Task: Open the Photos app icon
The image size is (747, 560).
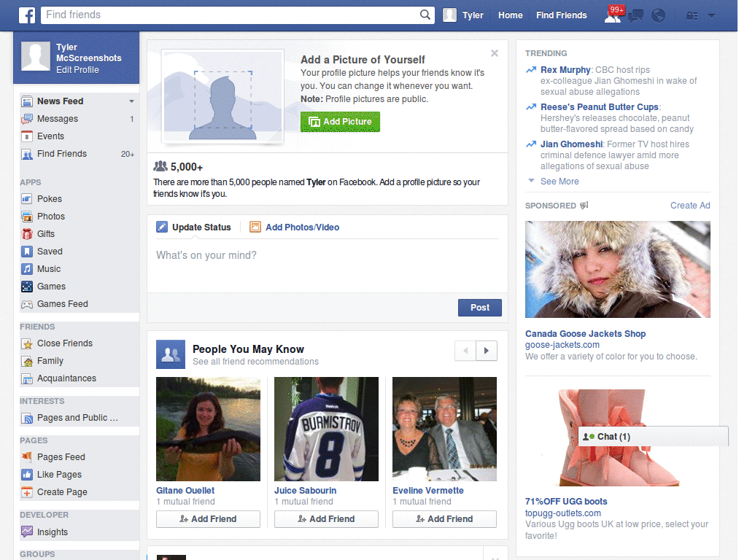Action: point(27,217)
